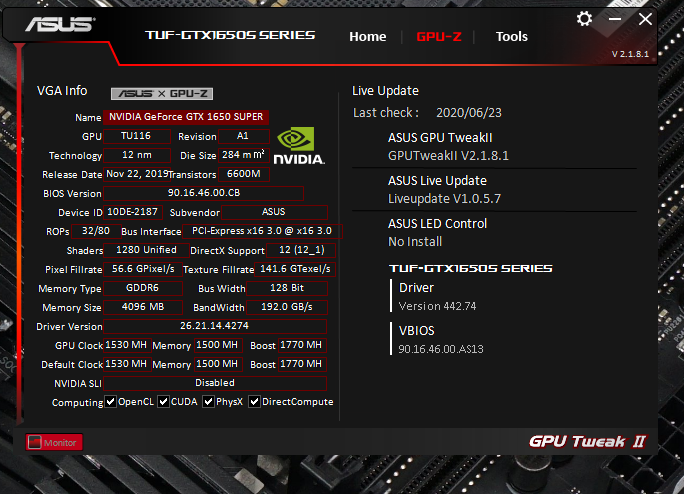The height and width of the screenshot is (494, 684).
Task: Click the NVIDIA logo
Action: (299, 146)
